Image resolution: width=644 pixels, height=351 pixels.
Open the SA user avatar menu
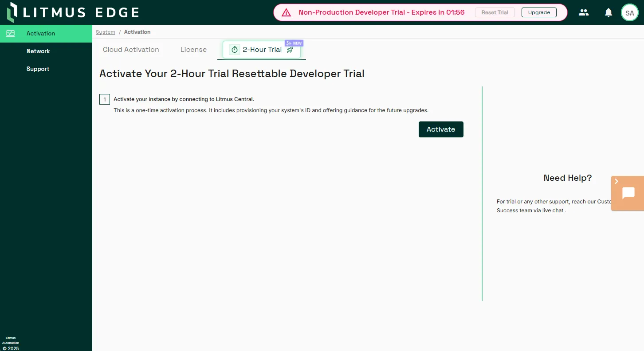[x=629, y=13]
